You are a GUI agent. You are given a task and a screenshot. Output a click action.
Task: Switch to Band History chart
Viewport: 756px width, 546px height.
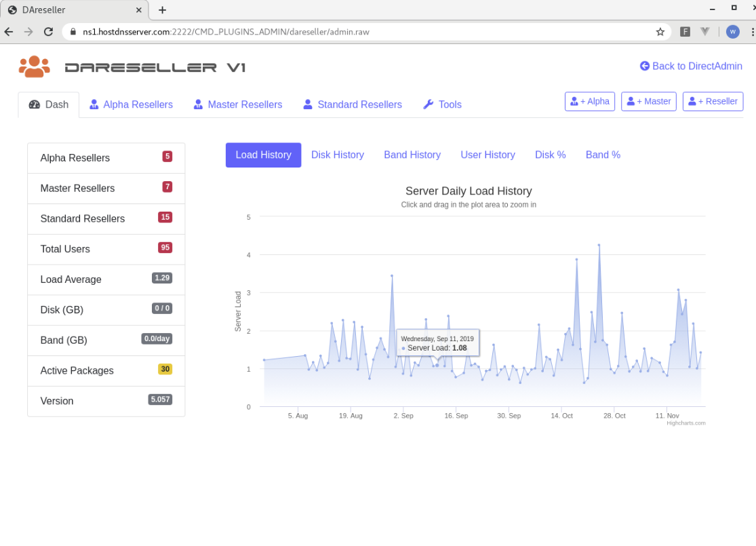point(412,155)
